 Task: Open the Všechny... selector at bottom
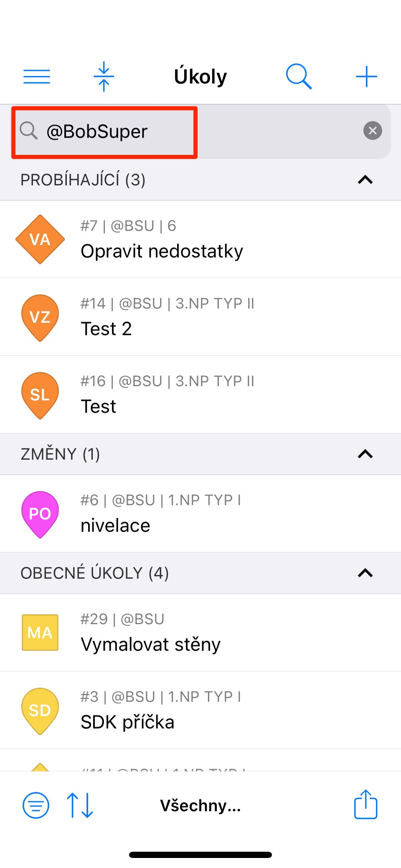click(200, 805)
